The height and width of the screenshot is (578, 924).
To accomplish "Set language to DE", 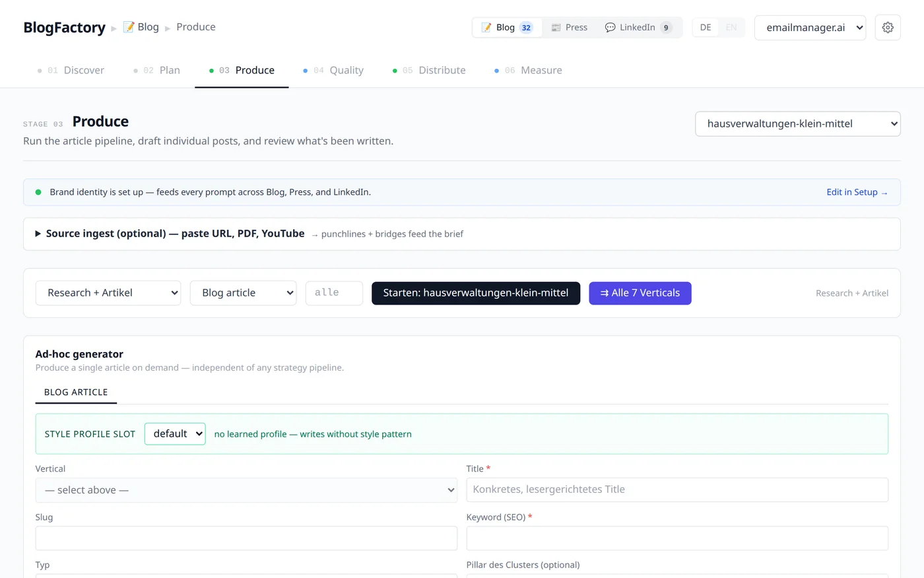I will (x=706, y=28).
